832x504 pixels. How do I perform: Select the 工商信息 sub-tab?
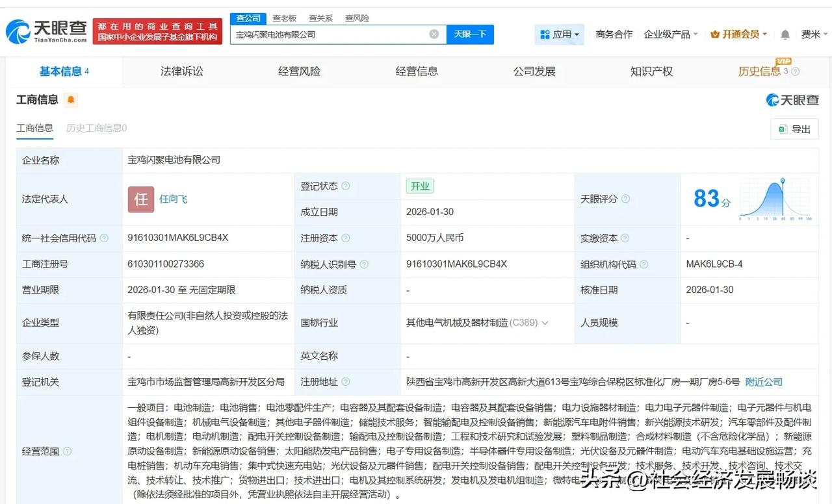(35, 128)
